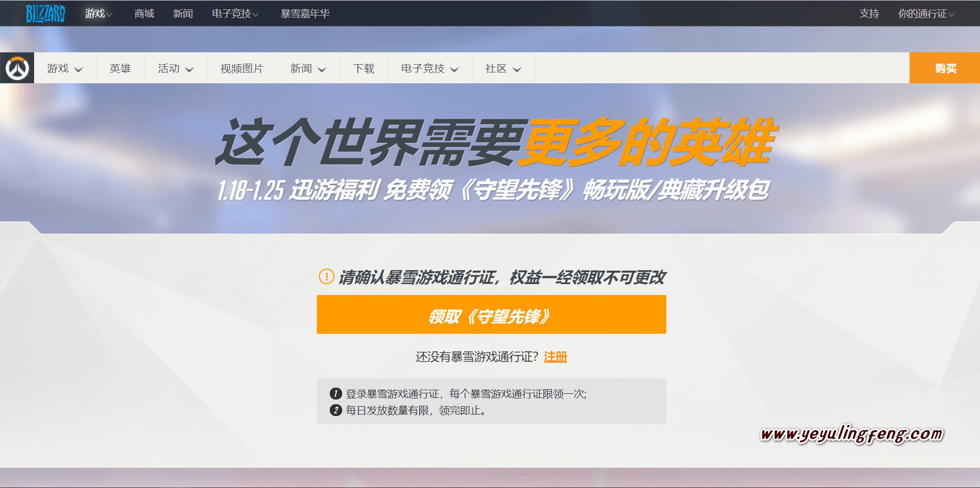This screenshot has width=980, height=488.
Task: Open 新闻 in the top Blizzard bar
Action: coord(183,13)
